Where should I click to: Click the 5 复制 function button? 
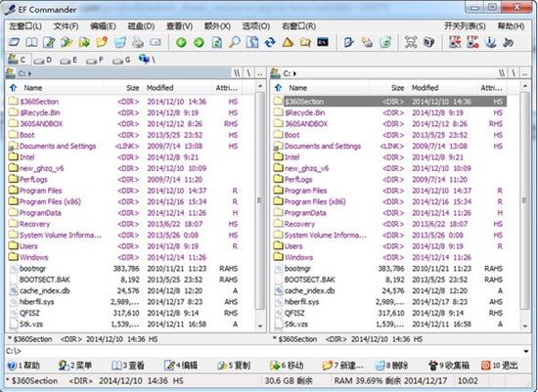point(234,366)
